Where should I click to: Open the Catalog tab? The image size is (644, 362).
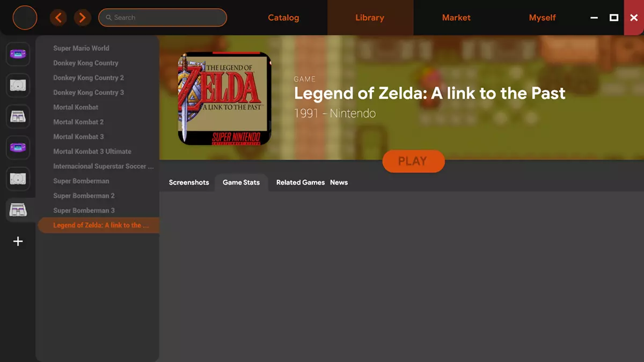point(283,18)
